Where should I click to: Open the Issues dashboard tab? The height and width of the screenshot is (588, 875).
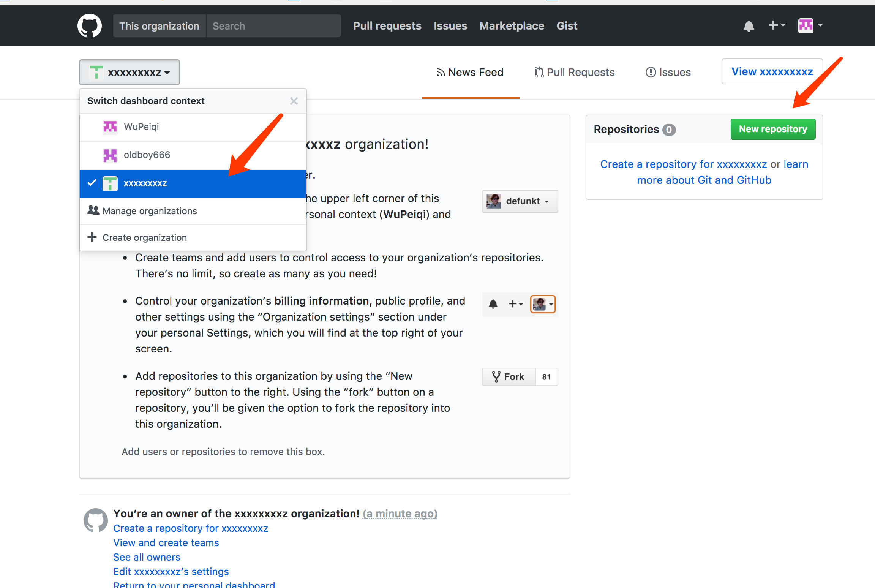coord(668,72)
